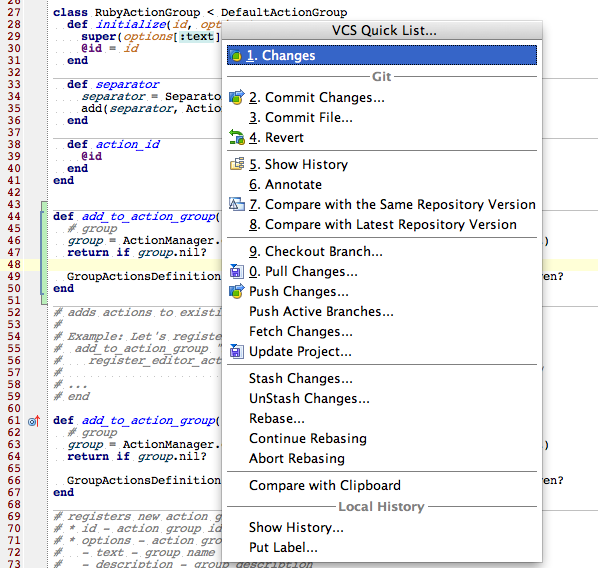
Task: Select 'Abort Rebasing'
Action: click(x=297, y=459)
